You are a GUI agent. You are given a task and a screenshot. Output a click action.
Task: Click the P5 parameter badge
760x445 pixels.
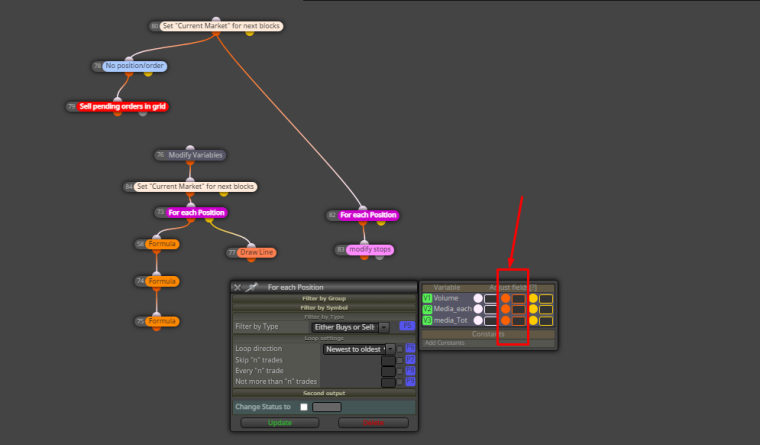pyautogui.click(x=407, y=326)
